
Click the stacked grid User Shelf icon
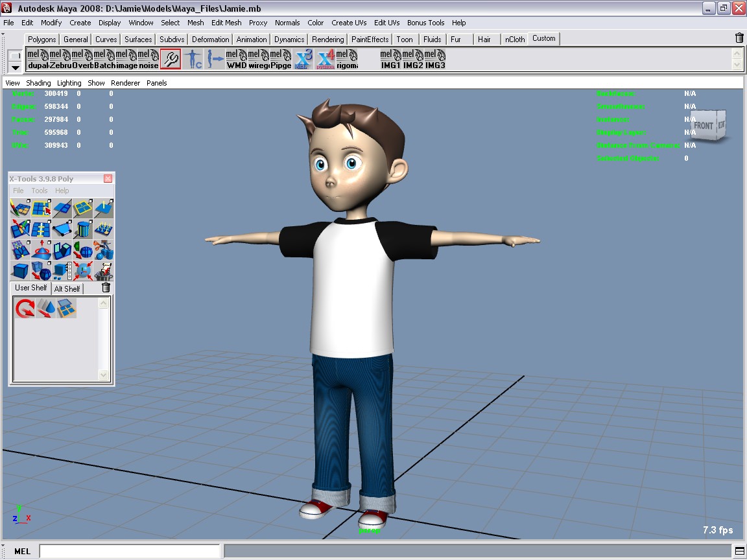66,308
